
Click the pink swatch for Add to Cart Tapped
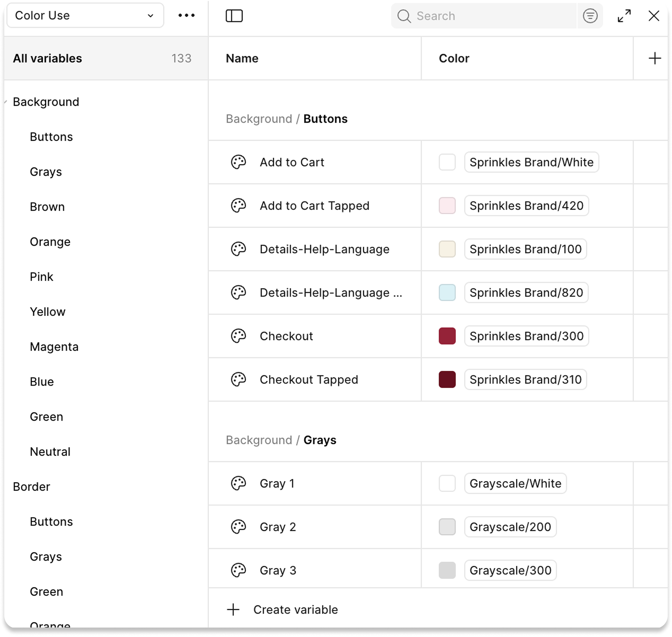click(x=447, y=206)
